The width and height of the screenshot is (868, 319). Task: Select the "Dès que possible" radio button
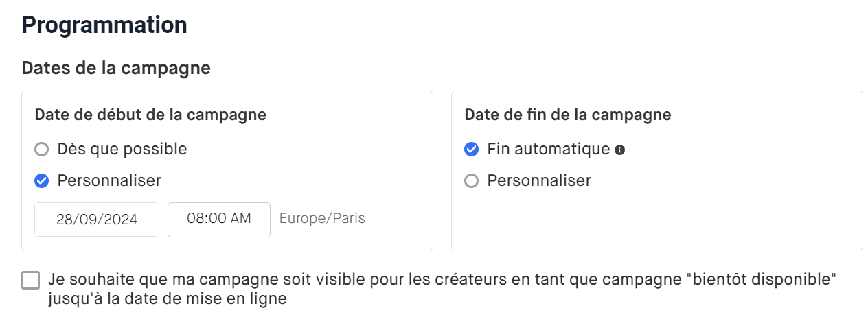[42, 149]
